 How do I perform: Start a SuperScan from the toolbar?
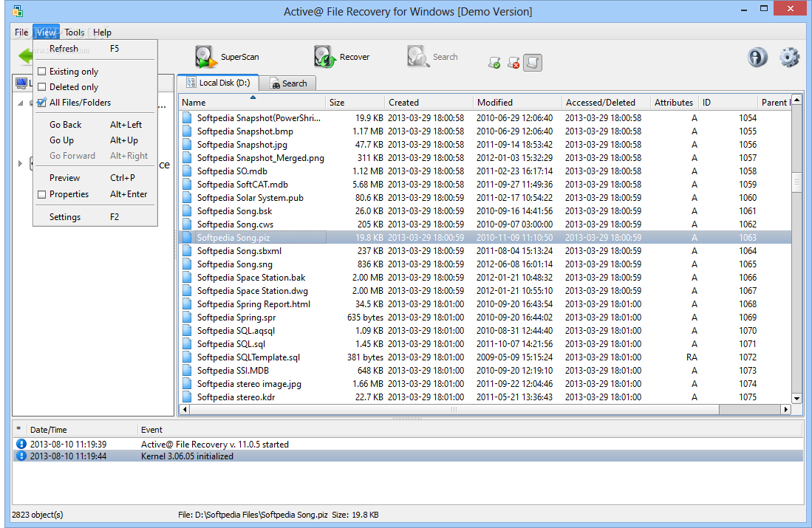coord(227,57)
